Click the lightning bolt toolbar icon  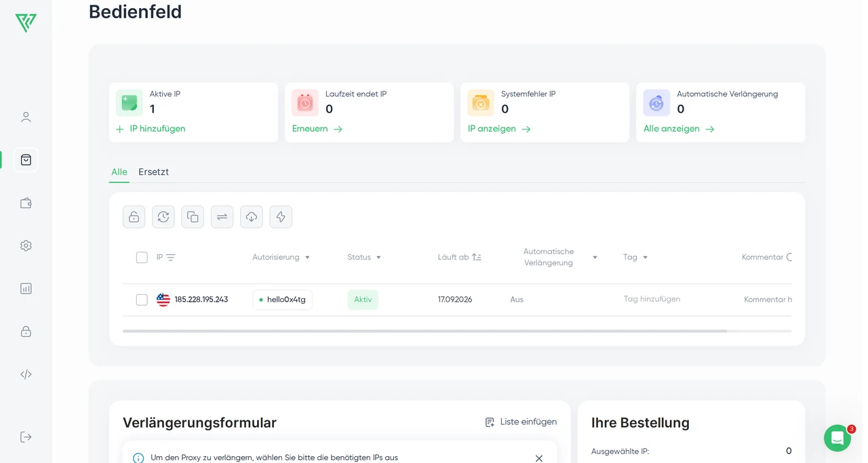(281, 217)
